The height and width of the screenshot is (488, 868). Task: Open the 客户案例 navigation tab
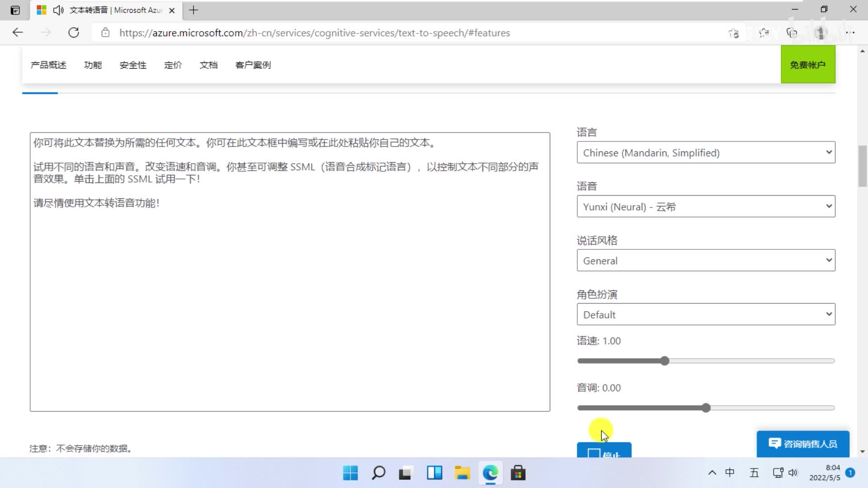pyautogui.click(x=253, y=65)
